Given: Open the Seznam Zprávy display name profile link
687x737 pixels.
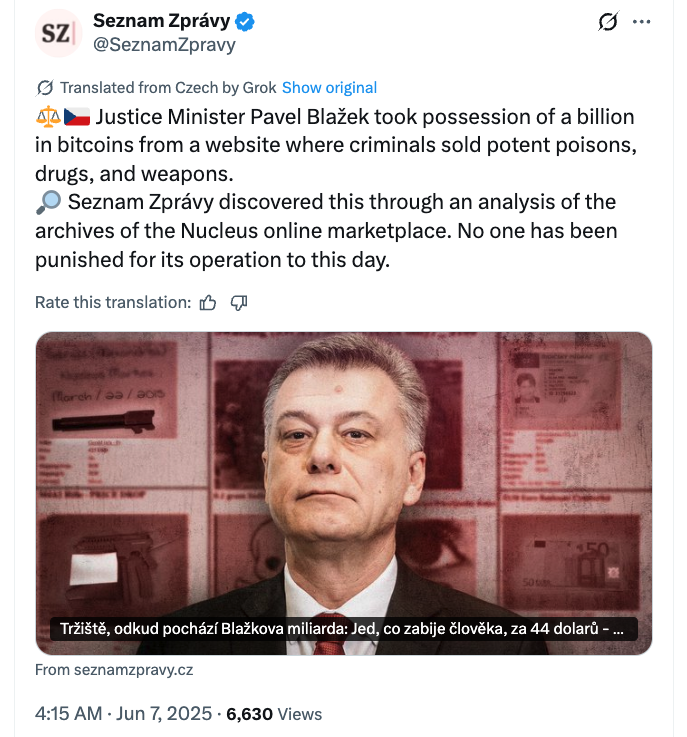Looking at the screenshot, I should pos(161,21).
